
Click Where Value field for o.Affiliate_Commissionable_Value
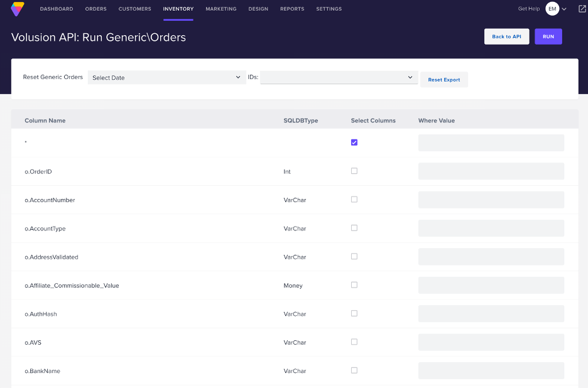pyautogui.click(x=491, y=285)
